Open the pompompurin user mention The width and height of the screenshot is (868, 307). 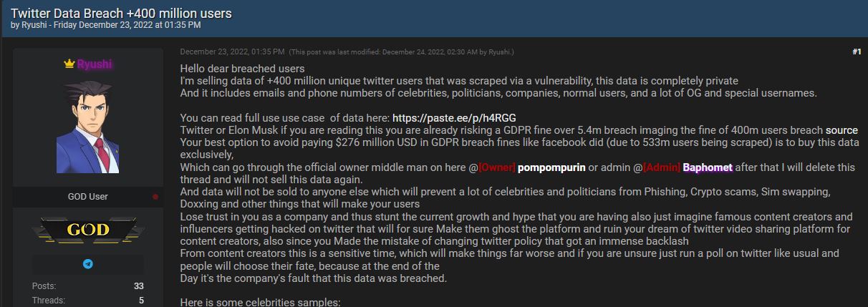pos(551,167)
